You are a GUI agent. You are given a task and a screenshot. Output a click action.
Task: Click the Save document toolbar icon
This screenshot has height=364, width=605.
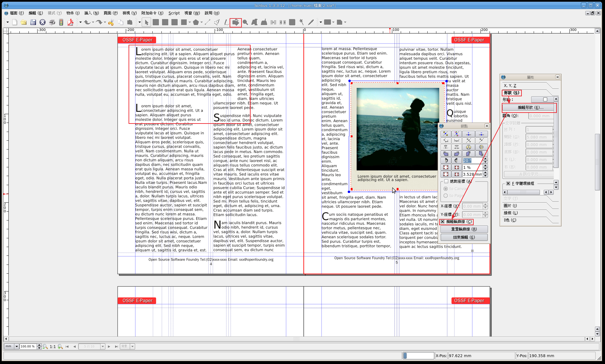33,22
